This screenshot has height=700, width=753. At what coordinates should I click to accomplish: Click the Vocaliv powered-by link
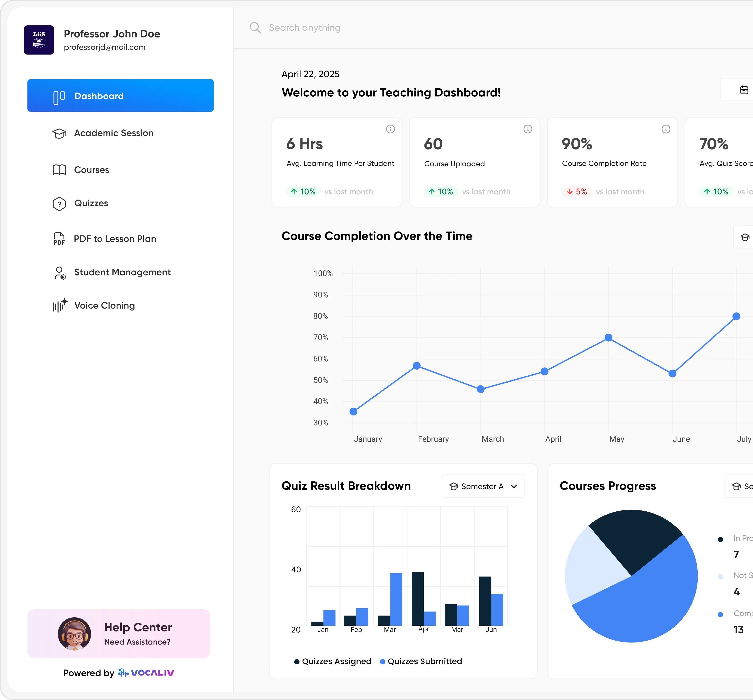(146, 673)
